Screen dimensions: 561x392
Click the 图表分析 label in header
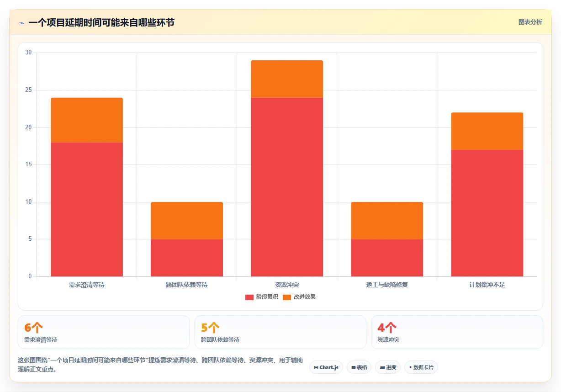click(530, 22)
